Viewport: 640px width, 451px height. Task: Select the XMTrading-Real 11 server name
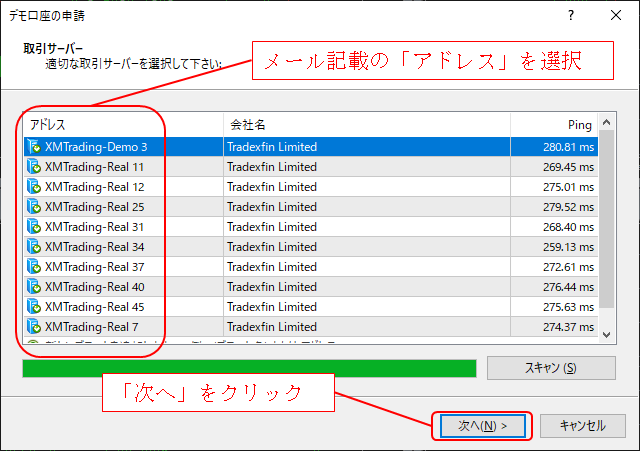[x=94, y=167]
